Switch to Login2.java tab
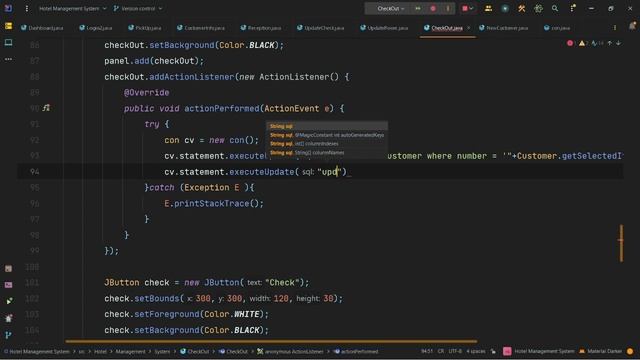The width and height of the screenshot is (640, 360). click(x=96, y=28)
